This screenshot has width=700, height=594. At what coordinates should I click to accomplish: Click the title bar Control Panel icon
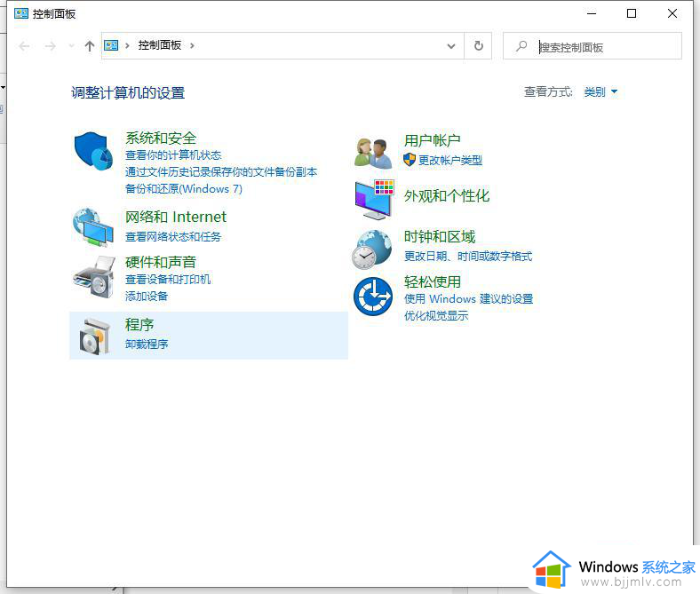21,13
